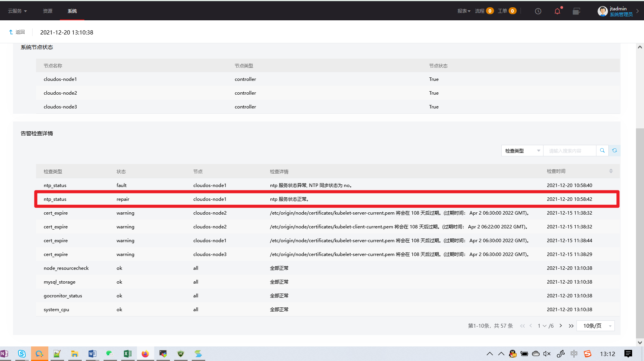Open the orange-highlighted chat app in taskbar
The image size is (644, 361).
click(40, 354)
